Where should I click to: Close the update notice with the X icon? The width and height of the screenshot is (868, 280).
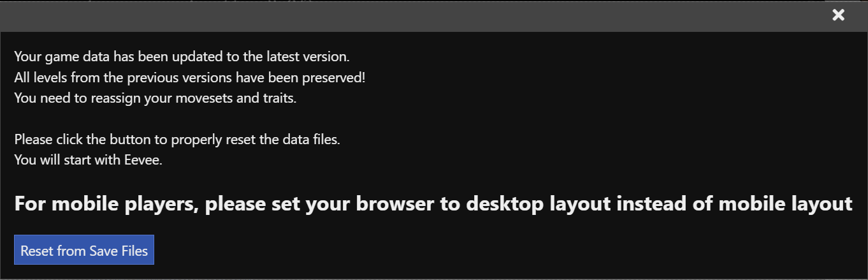838,15
